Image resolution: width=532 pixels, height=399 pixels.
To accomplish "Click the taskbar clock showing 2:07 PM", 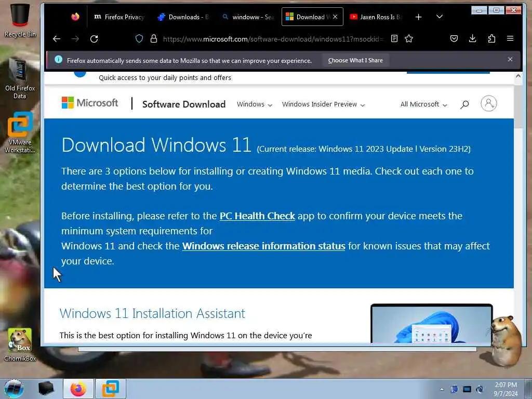I will [x=506, y=389].
